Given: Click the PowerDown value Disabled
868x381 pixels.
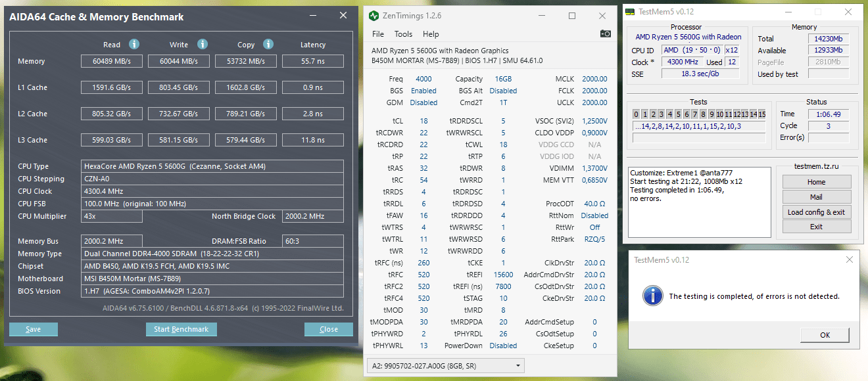Looking at the screenshot, I should coord(503,346).
